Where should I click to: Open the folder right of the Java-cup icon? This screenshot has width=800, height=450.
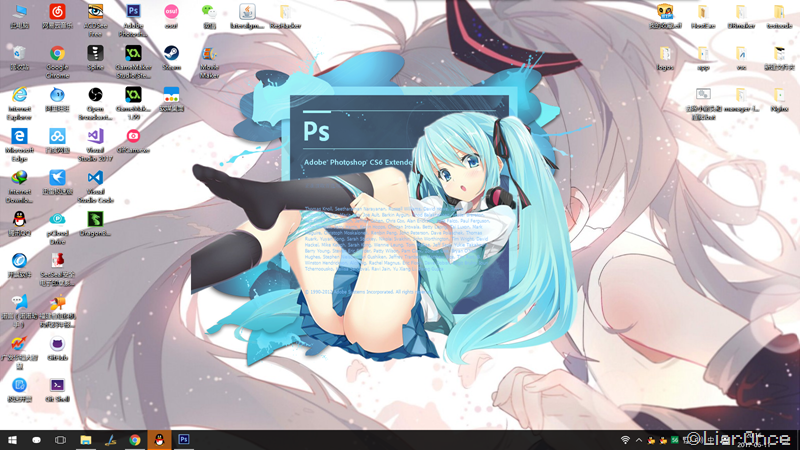click(x=285, y=11)
